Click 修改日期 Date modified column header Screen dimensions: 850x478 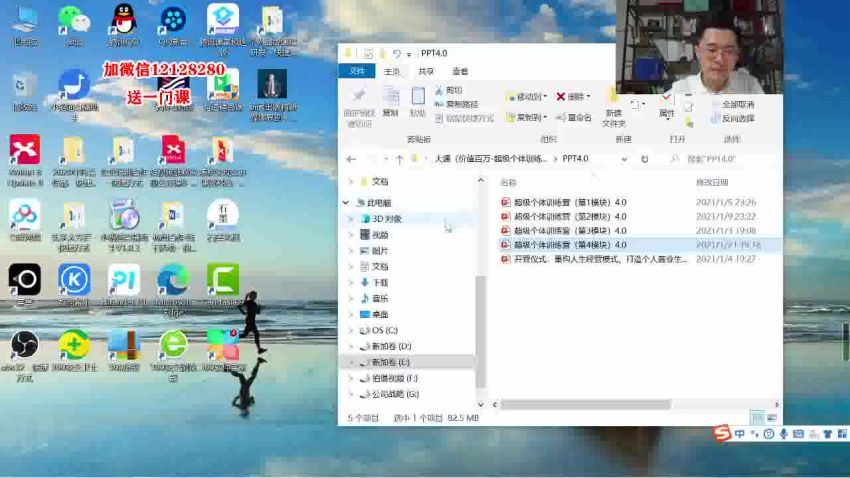[712, 183]
